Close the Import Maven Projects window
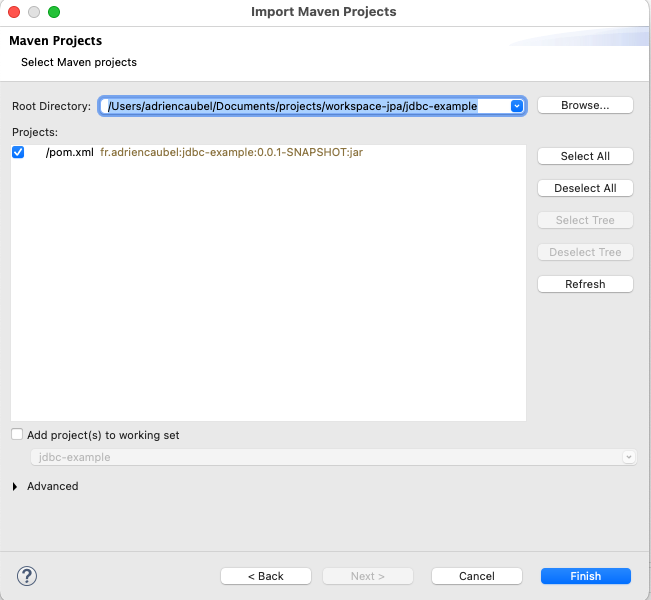 coord(14,12)
